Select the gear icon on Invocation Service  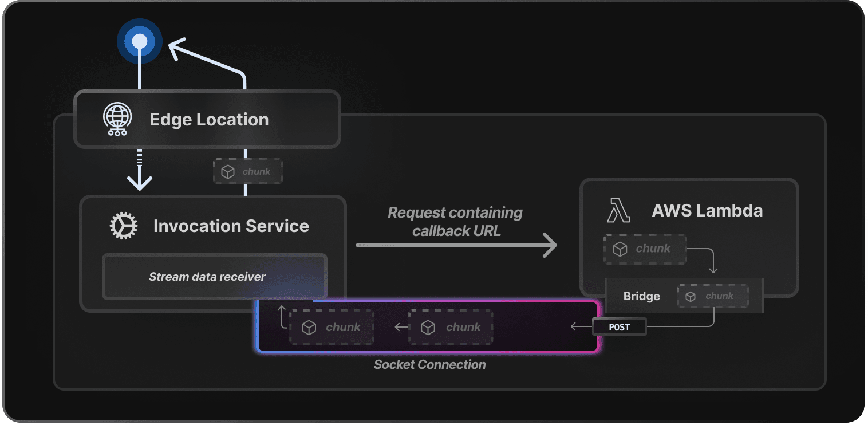coord(124,226)
